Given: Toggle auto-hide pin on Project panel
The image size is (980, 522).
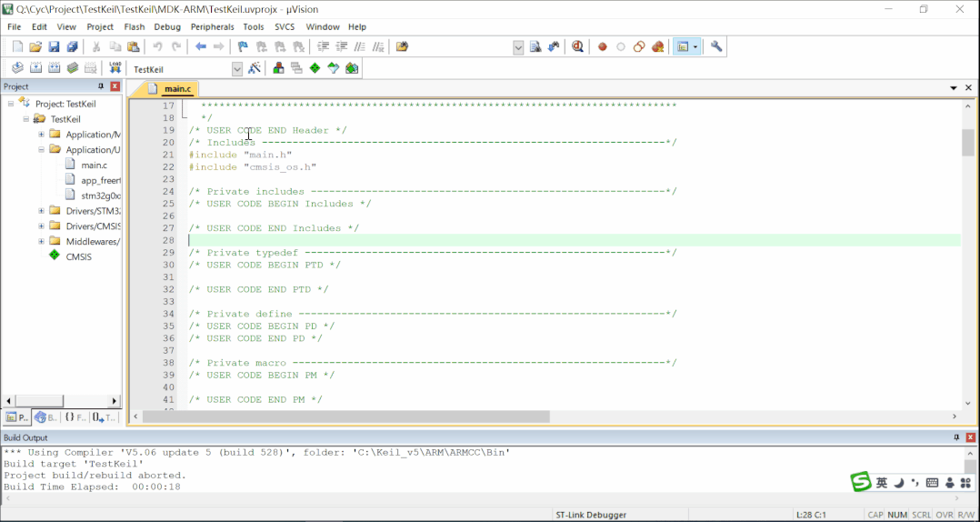Looking at the screenshot, I should point(101,87).
